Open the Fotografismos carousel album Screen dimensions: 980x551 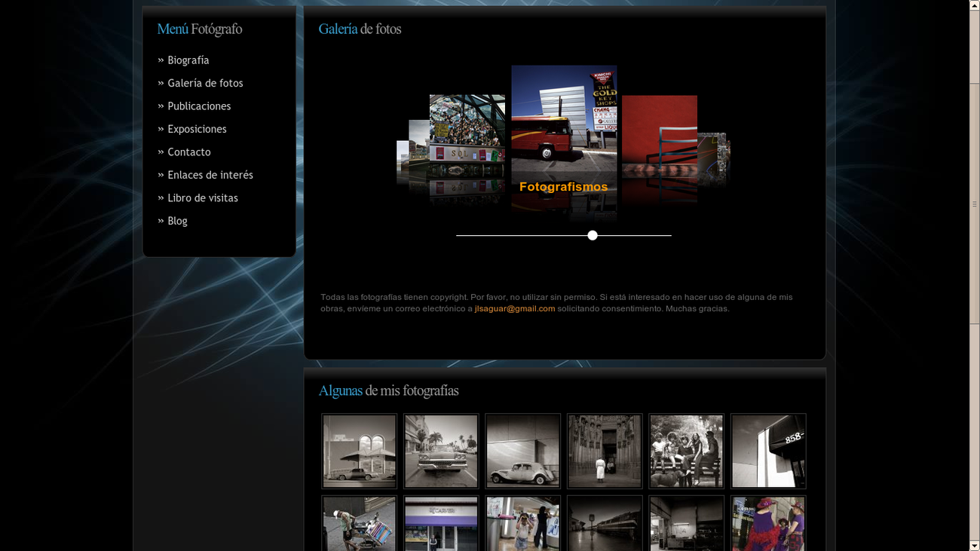(564, 186)
